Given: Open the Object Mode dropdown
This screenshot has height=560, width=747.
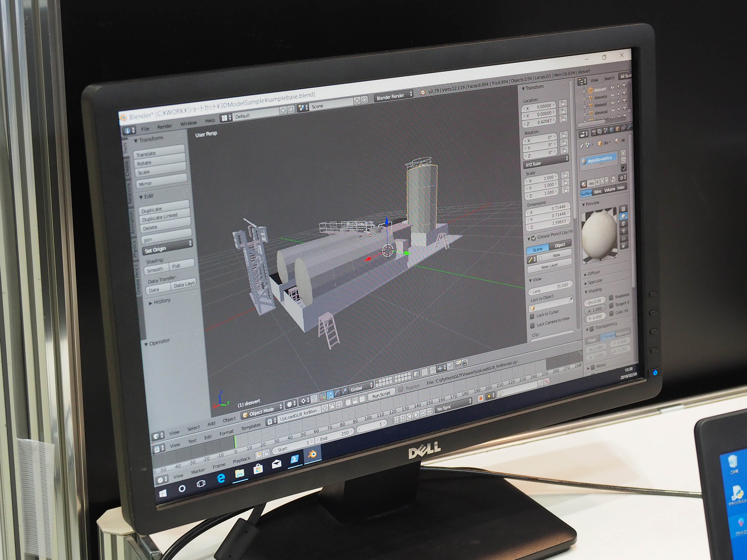Looking at the screenshot, I should tap(262, 412).
